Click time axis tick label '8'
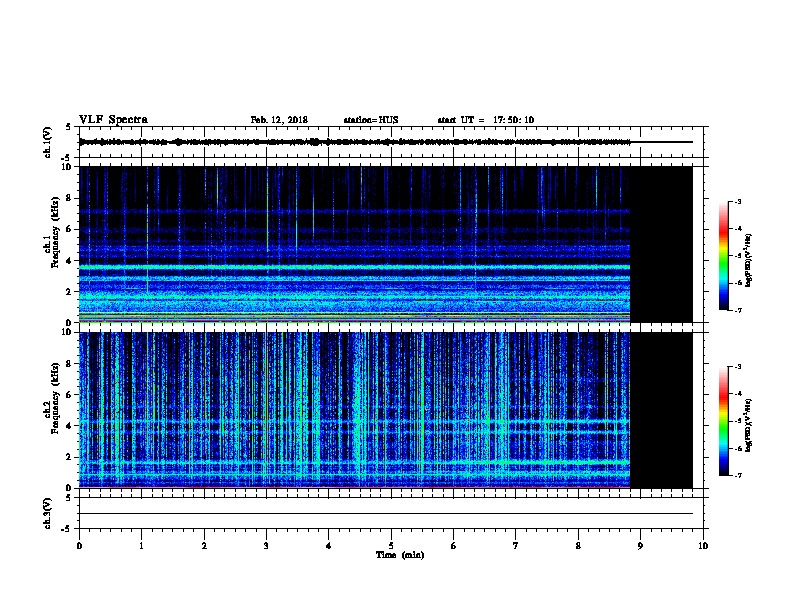Viewport: 792px width, 612px height. (x=578, y=545)
